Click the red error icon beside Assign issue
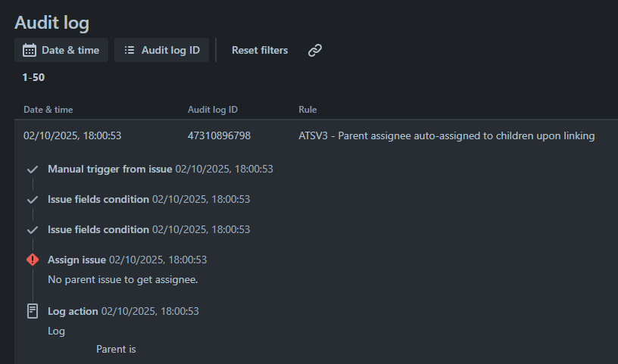The image size is (618, 364). click(x=32, y=260)
